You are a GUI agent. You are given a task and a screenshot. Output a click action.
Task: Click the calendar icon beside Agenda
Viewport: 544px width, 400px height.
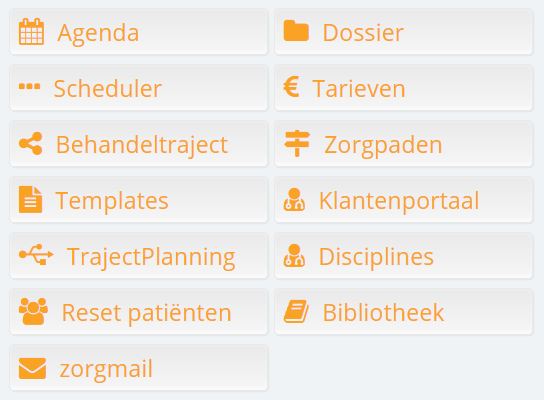pos(31,32)
